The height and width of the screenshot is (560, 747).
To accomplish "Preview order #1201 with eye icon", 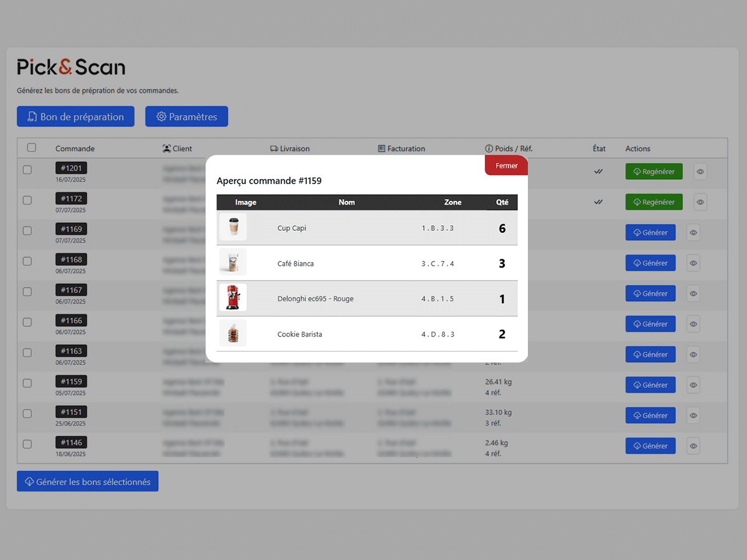I will coord(700,172).
